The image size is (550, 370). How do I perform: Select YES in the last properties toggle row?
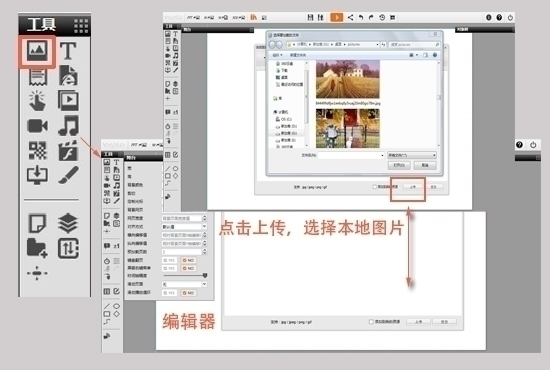(170, 293)
